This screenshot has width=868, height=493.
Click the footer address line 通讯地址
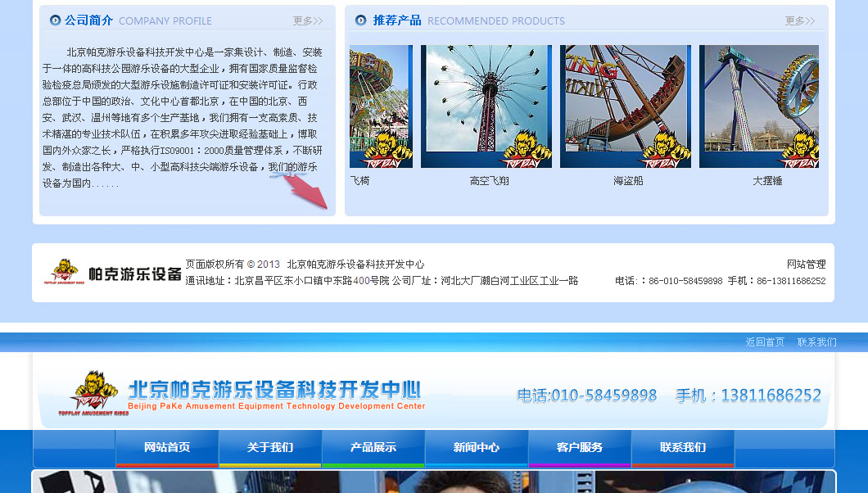[382, 281]
